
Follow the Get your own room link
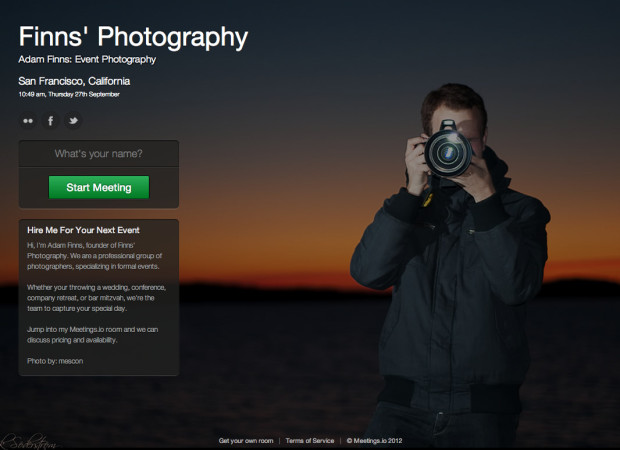pos(247,440)
